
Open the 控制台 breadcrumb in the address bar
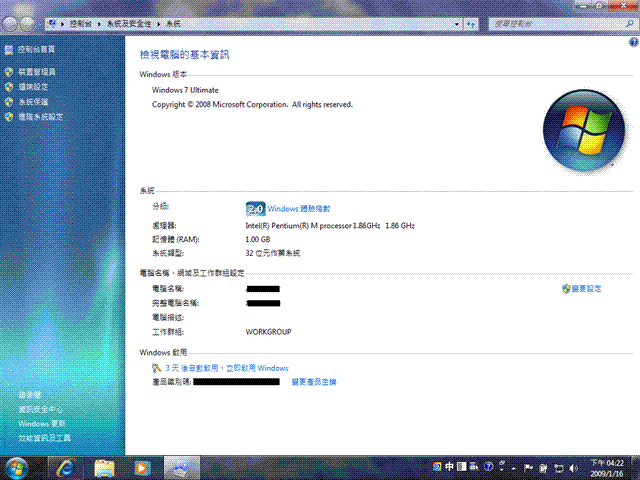pyautogui.click(x=80, y=24)
